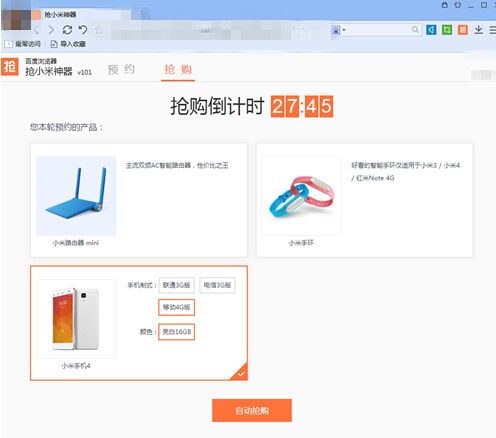This screenshot has width=496, height=438.
Task: Choose the 联通3G版 network option
Action: point(177,285)
